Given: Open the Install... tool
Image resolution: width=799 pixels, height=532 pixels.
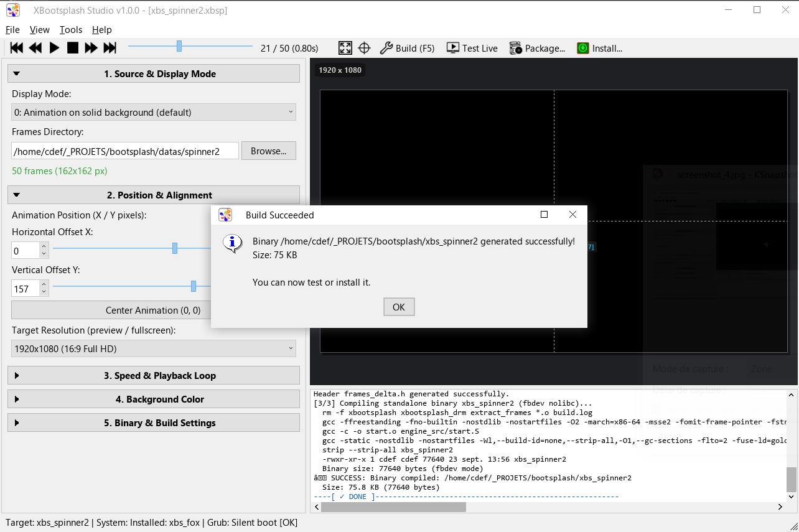Looking at the screenshot, I should (x=599, y=48).
